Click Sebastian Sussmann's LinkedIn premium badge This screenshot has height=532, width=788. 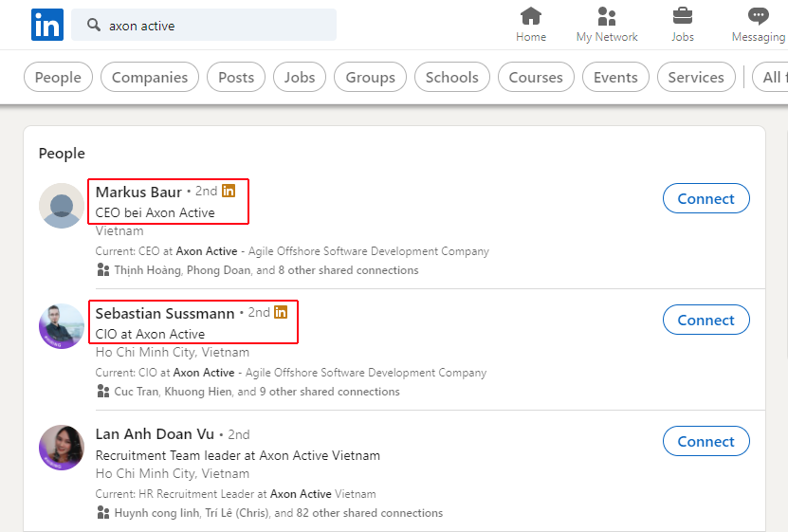click(281, 312)
